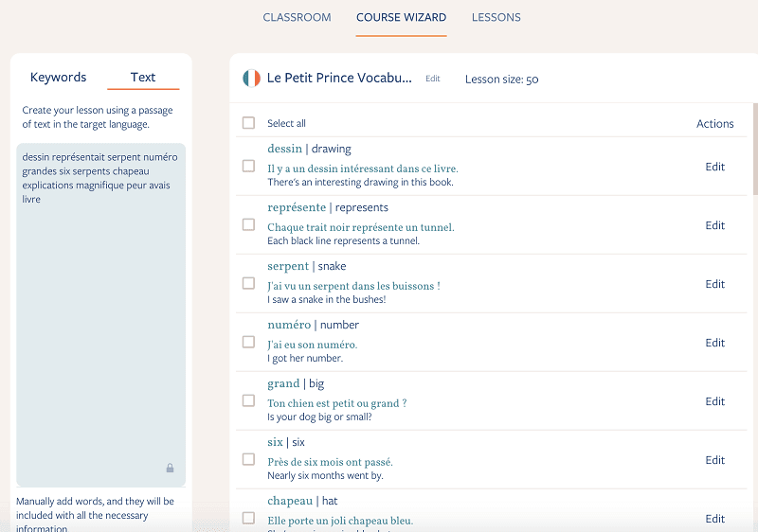Edit the grand entry
The image size is (758, 532).
pos(715,401)
